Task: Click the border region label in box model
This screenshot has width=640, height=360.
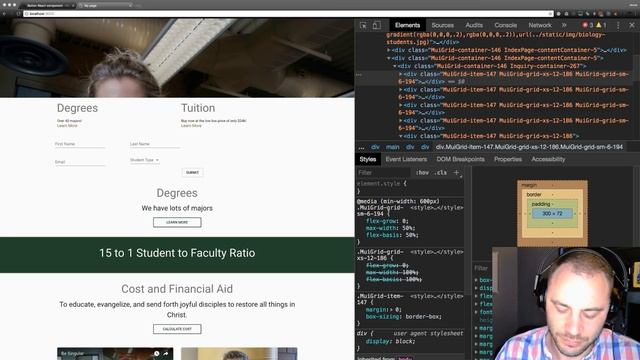Action: (534, 195)
